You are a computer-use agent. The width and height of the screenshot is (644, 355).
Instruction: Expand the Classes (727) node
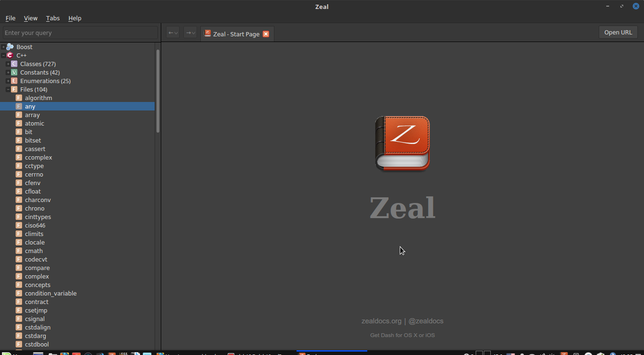8,64
